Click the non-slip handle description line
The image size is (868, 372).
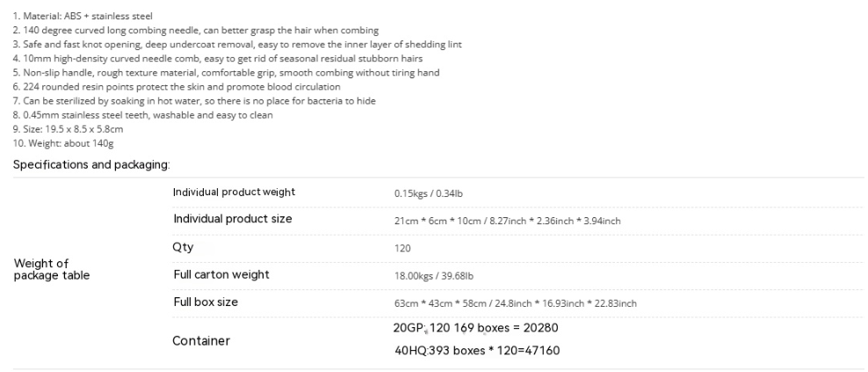click(x=227, y=73)
